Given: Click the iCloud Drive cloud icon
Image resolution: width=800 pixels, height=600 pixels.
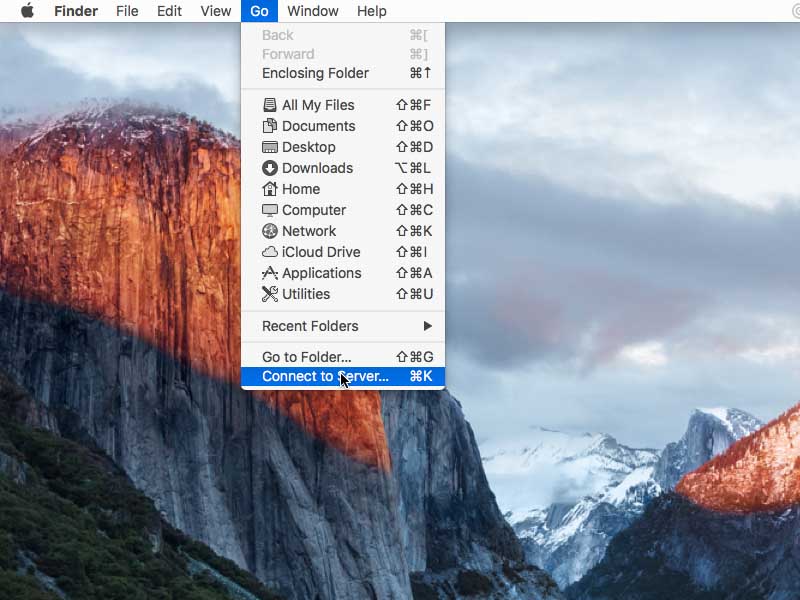Looking at the screenshot, I should [269, 252].
